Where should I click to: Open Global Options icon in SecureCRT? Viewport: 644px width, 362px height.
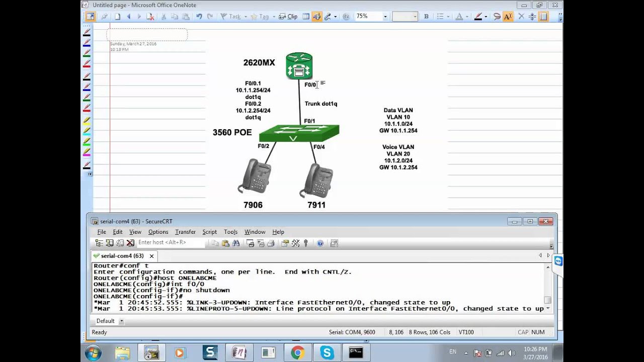tap(295, 243)
